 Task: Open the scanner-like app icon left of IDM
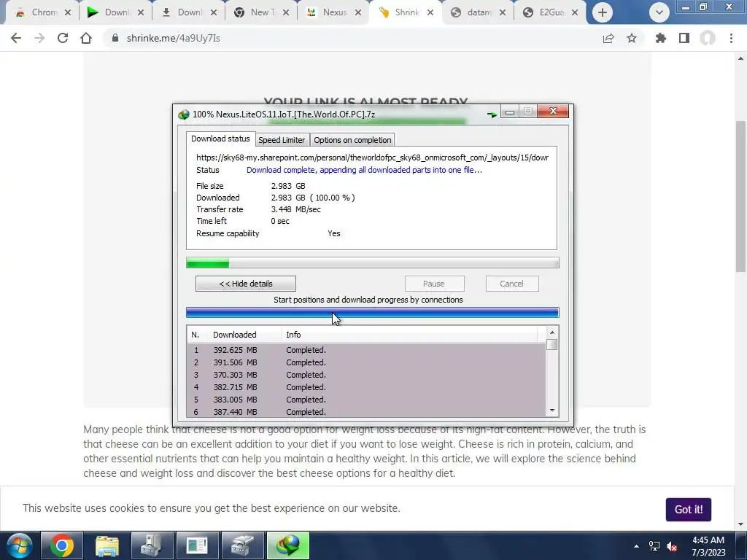pyautogui.click(x=243, y=545)
